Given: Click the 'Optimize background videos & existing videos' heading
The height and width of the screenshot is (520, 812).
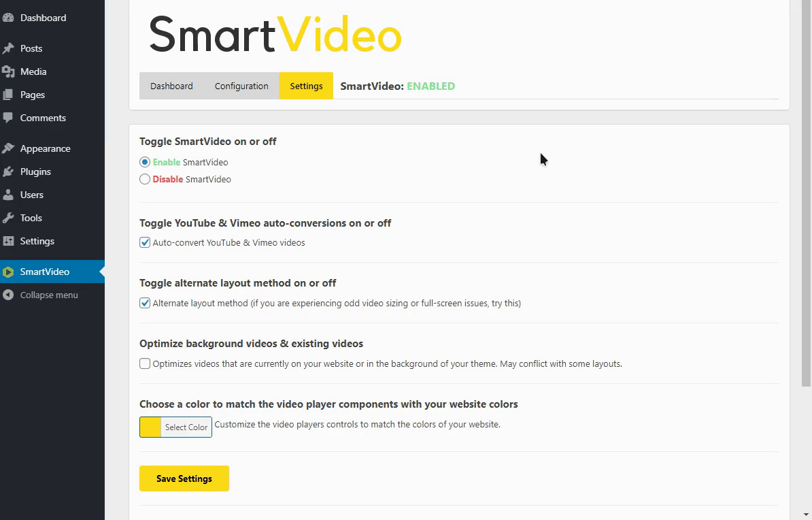Looking at the screenshot, I should 251,344.
